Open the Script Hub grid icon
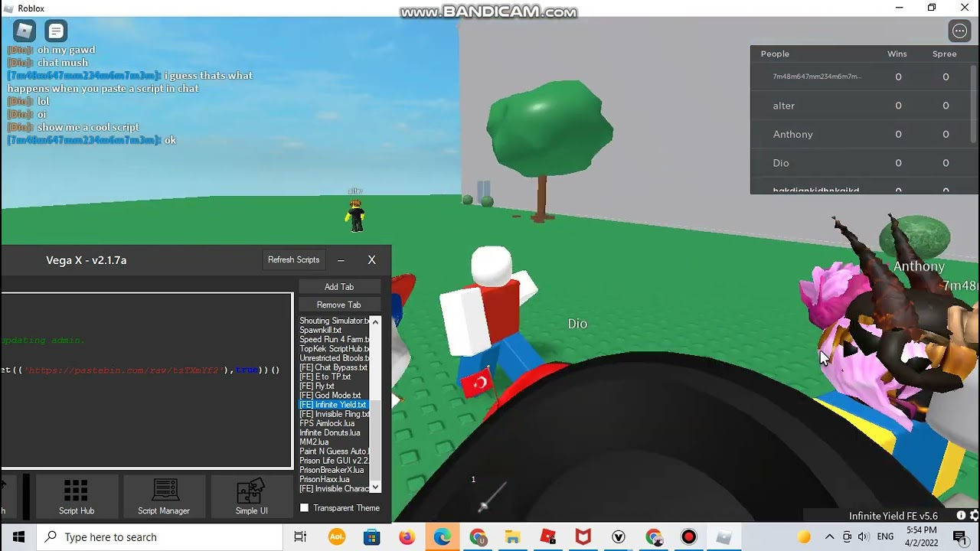This screenshot has width=980, height=551. click(77, 496)
